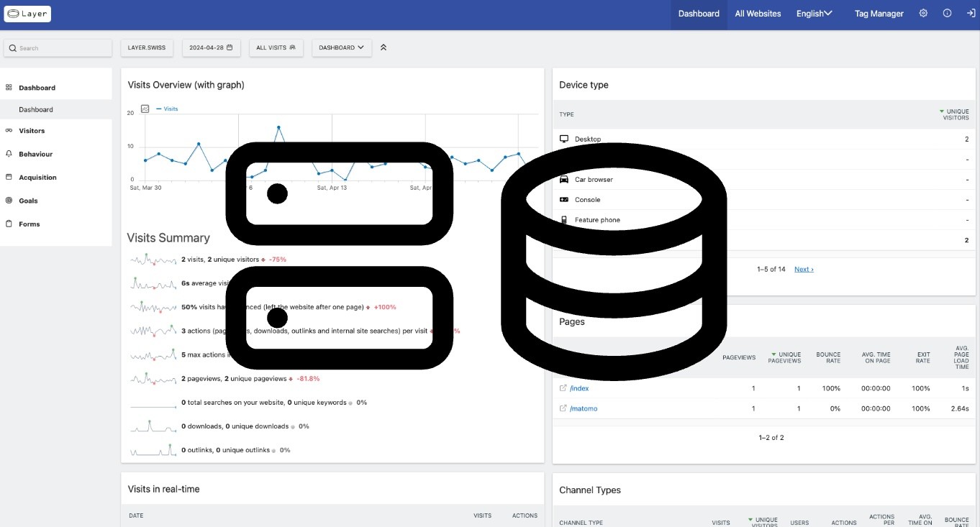This screenshot has height=527, width=980.
Task: Collapse the top controls with double chevron
Action: 384,47
